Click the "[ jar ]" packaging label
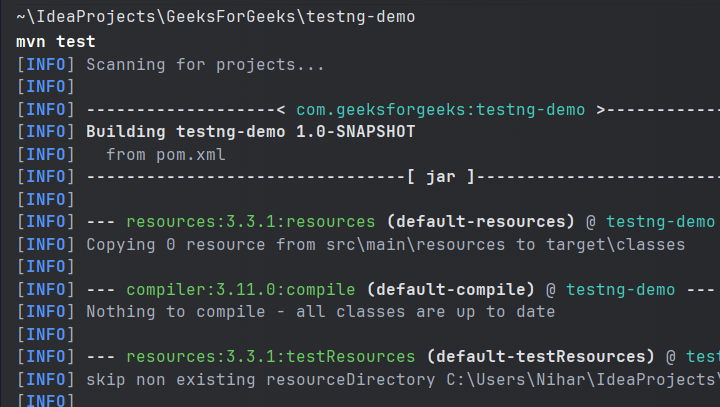Image resolution: width=720 pixels, height=407 pixels. tap(441, 177)
